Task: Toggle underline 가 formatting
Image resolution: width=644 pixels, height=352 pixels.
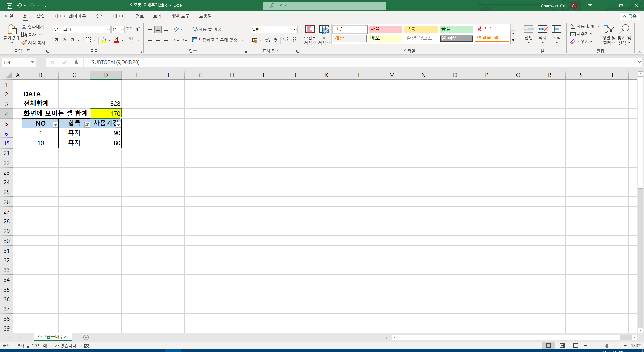Action: coord(73,40)
